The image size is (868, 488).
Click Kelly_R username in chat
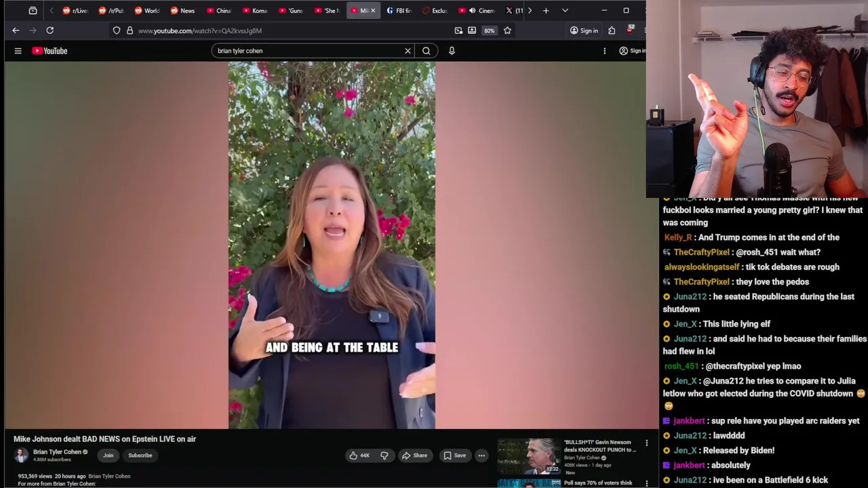coord(678,237)
